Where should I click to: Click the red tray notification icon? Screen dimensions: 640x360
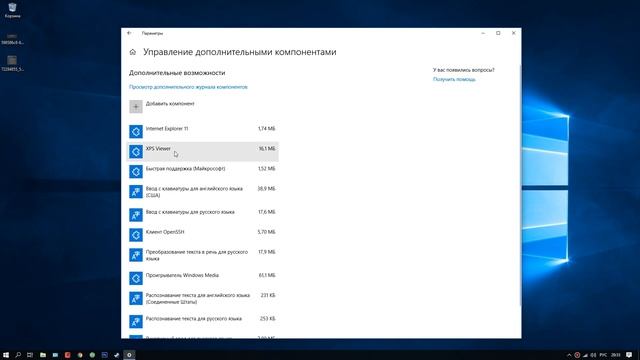577,355
